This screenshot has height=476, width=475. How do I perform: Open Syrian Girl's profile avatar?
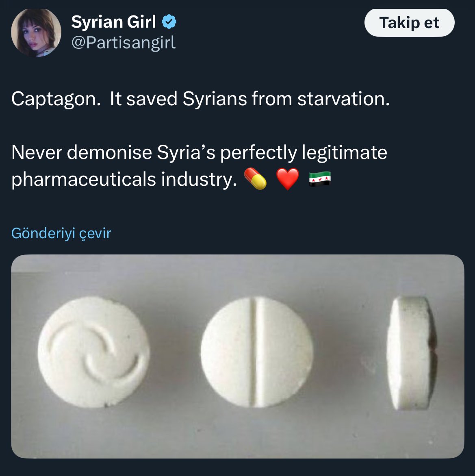click(36, 33)
